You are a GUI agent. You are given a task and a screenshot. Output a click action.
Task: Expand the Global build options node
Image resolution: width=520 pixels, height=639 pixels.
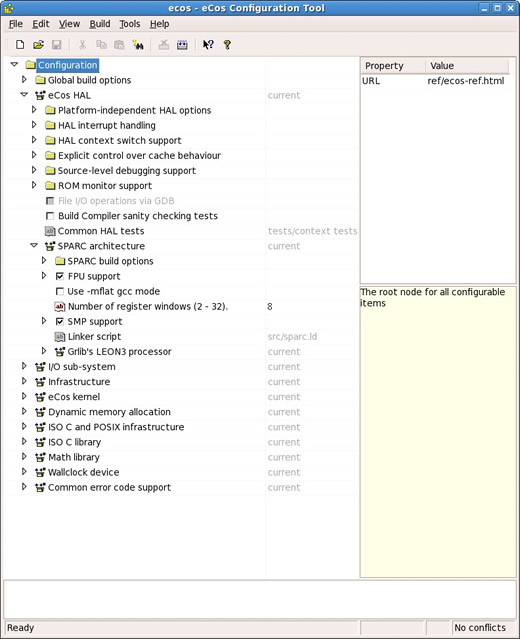[x=24, y=79]
